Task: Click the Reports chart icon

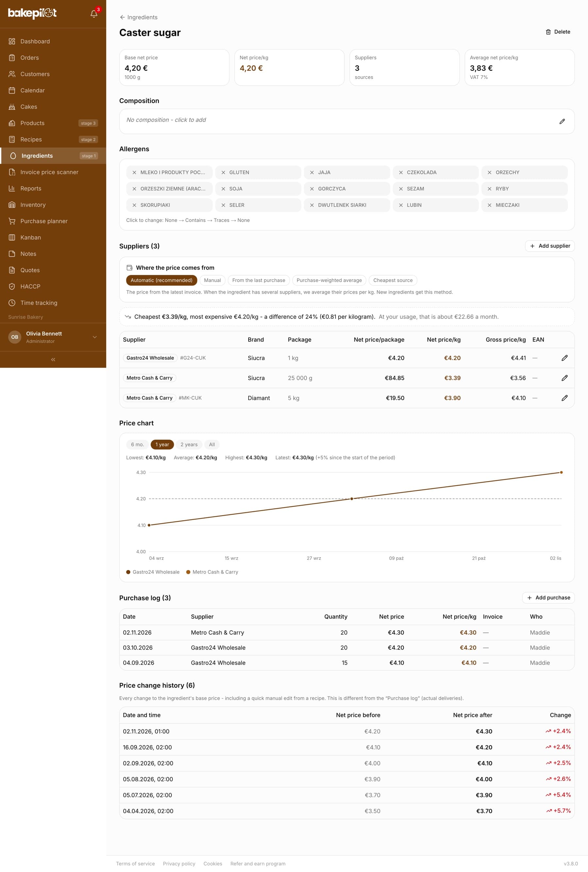Action: coord(12,188)
